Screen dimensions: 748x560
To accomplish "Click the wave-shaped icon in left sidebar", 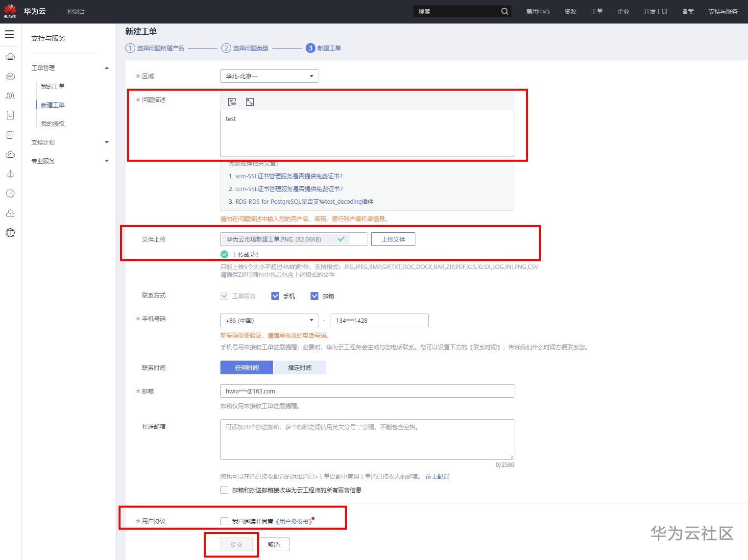I will click(x=10, y=96).
